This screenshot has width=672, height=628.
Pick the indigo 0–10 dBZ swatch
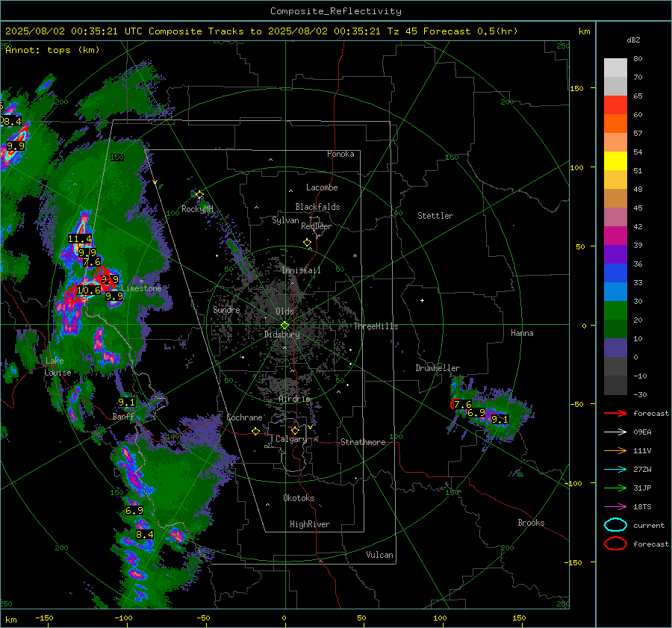pyautogui.click(x=615, y=348)
